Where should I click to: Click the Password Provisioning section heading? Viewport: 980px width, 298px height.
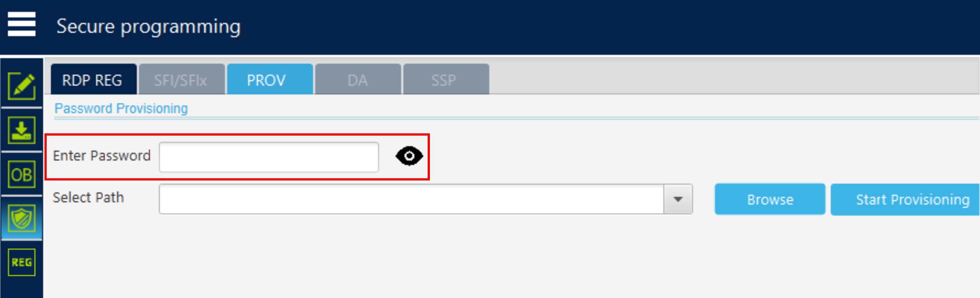121,108
